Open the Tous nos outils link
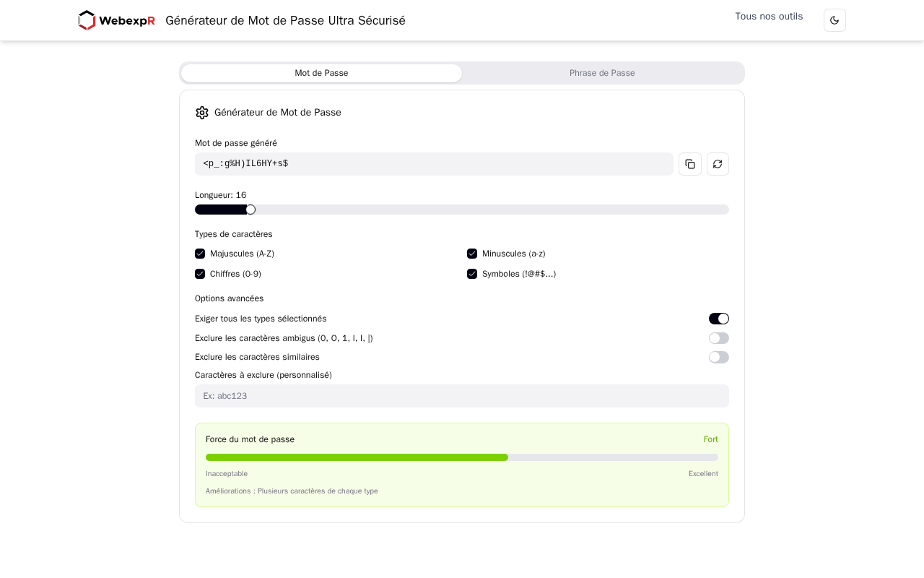 point(769,16)
